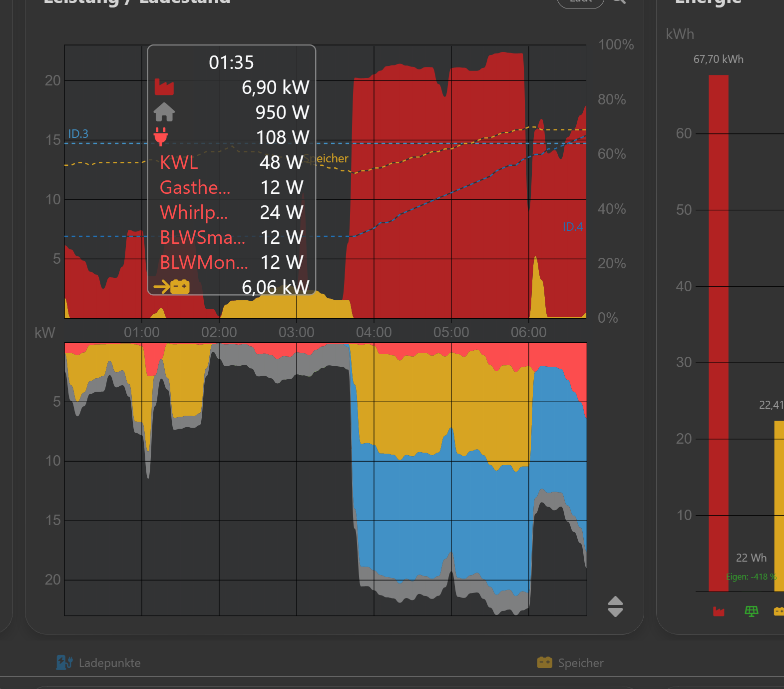Click the 06:00 time axis marker

pos(528,332)
